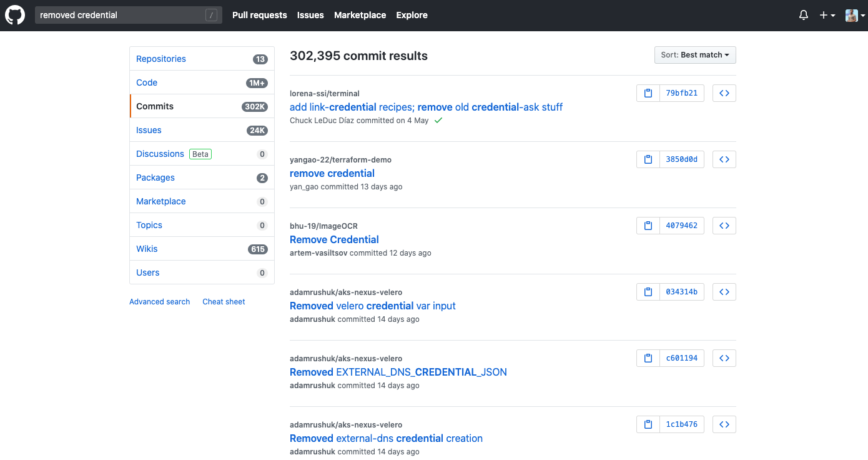Screen dimensions: 868x460
Task: Open the <> code view beside 4079462
Action: click(x=724, y=225)
